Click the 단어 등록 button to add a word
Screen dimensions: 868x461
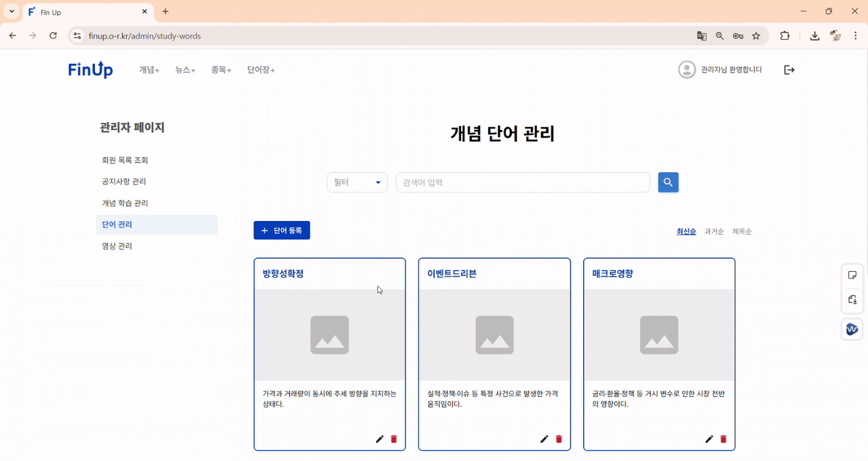pos(281,230)
